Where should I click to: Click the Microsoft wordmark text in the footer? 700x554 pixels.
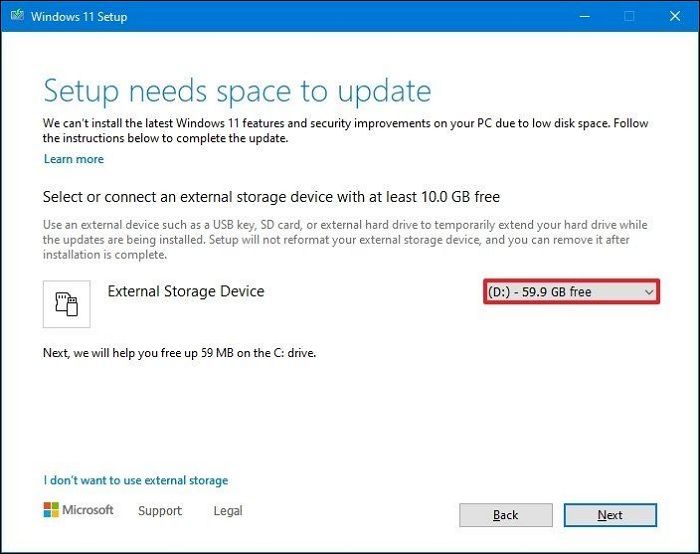coord(88,511)
